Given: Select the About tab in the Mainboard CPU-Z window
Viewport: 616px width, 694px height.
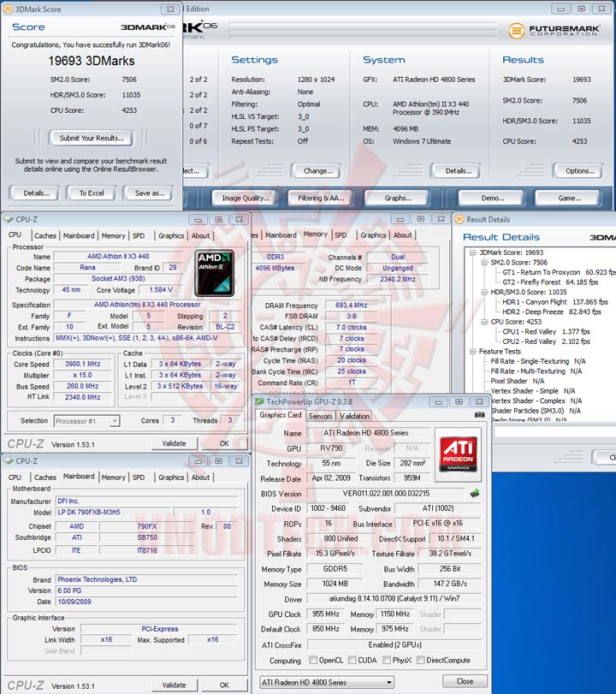Looking at the screenshot, I should [200, 477].
